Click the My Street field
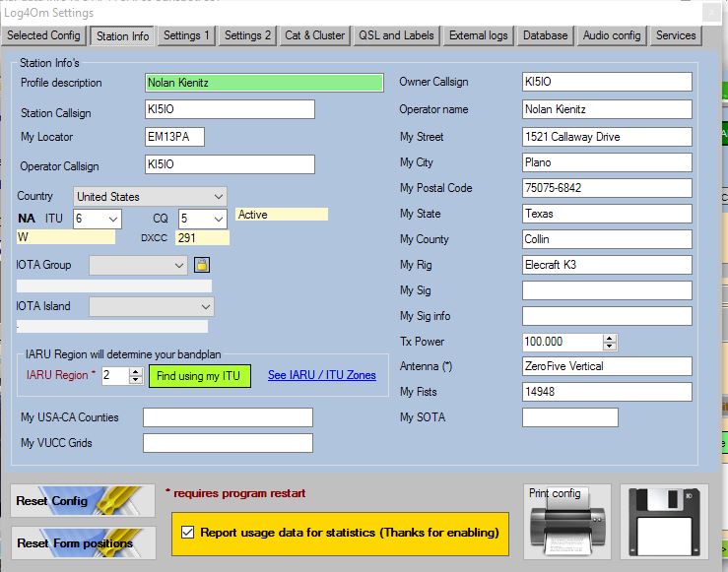Image resolution: width=728 pixels, height=572 pixels. point(607,137)
